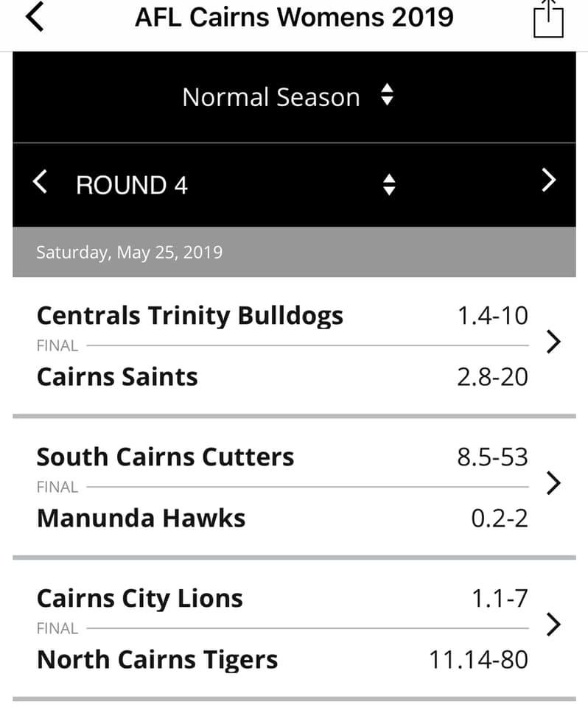This screenshot has height=707, width=588.
Task: Open Cutters vs Hawks match chevron
Action: pos(553,483)
